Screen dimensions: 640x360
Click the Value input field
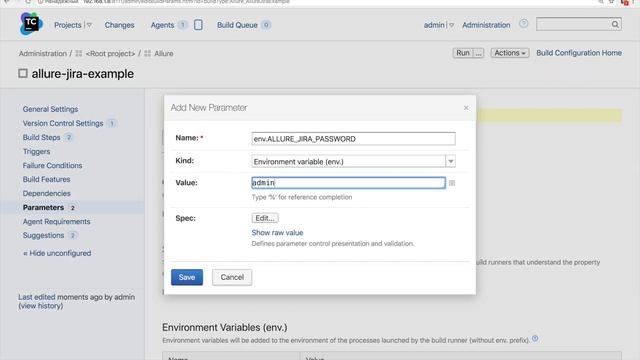[348, 182]
